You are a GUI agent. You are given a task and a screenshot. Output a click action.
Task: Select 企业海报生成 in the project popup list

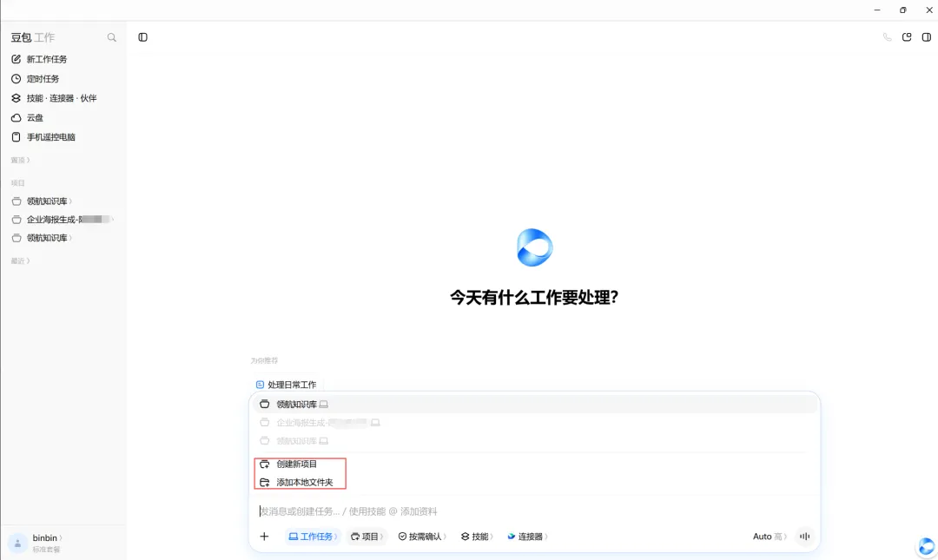534,423
